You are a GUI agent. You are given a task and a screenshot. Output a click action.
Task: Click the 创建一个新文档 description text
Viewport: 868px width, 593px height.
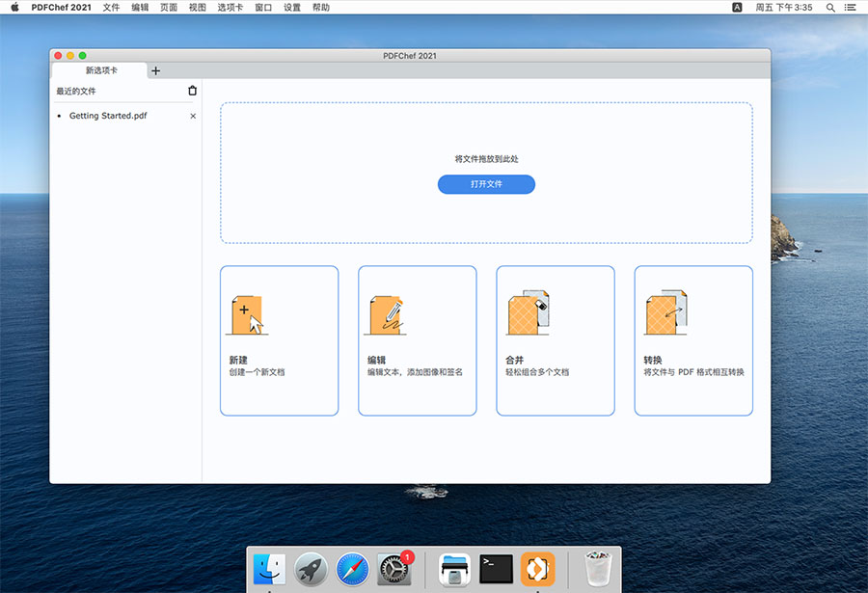click(257, 372)
